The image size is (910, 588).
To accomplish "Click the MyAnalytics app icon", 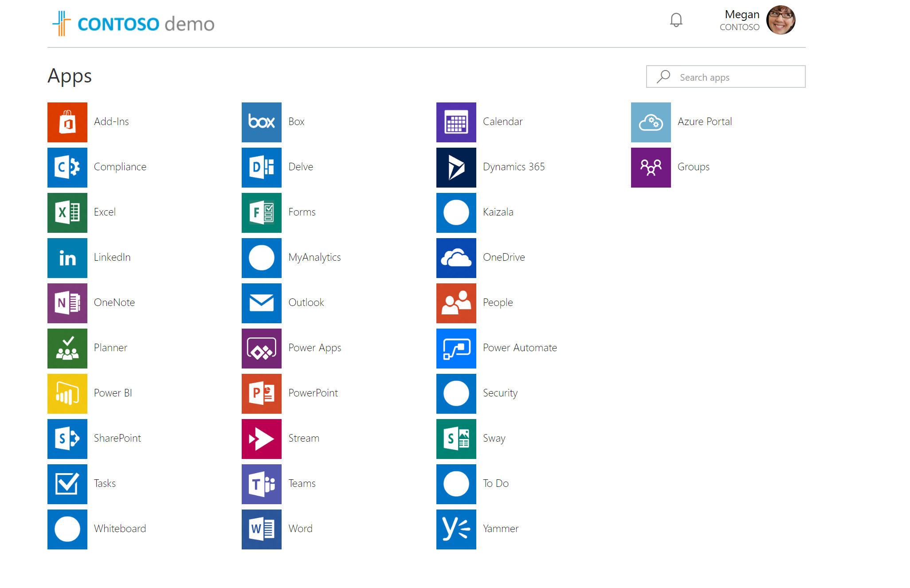I will (262, 258).
